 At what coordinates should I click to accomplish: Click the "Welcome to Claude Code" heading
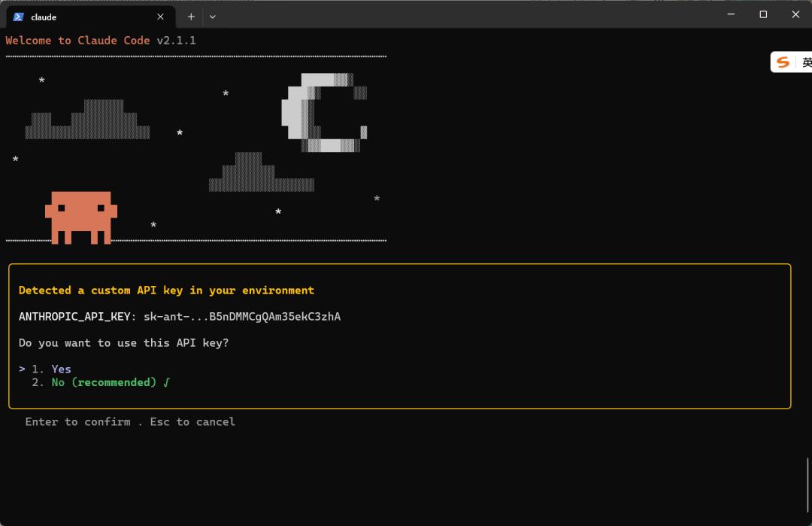coord(77,41)
